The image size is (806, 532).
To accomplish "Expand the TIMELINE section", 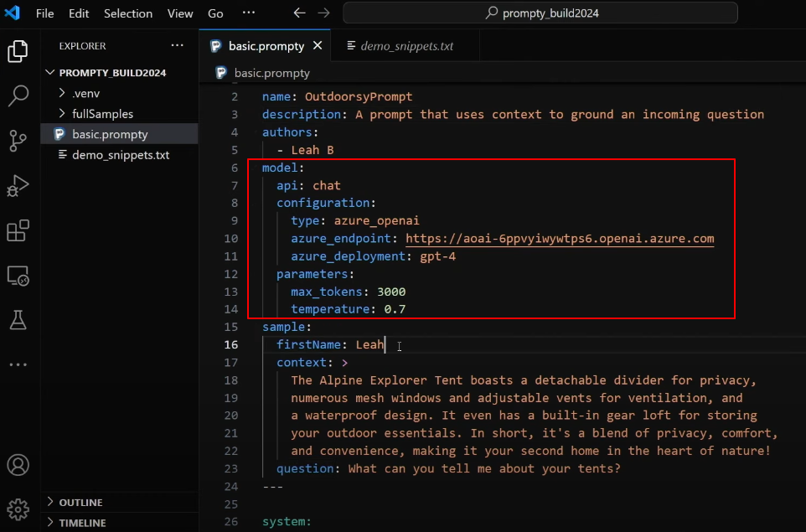I will 120,523.
